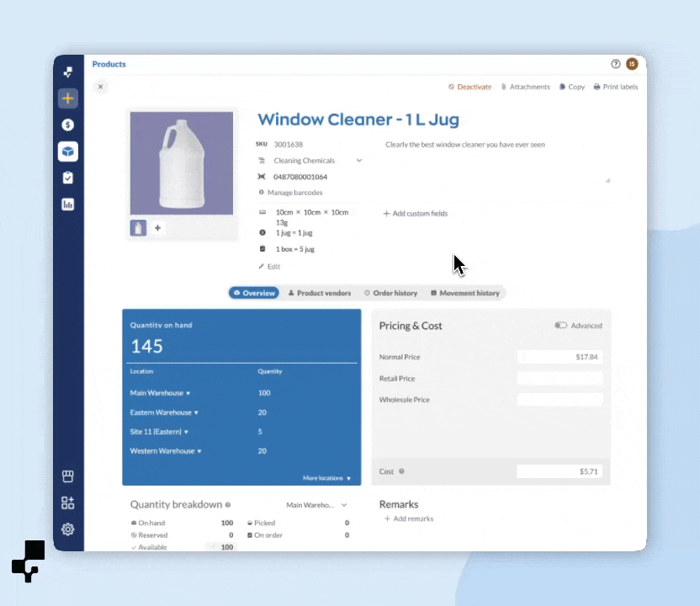
Task: Click the Manage barcodes link
Action: (x=294, y=193)
